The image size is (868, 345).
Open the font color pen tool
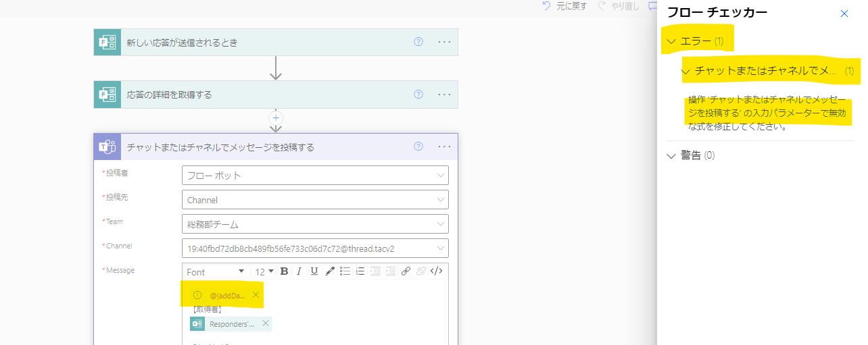point(330,271)
